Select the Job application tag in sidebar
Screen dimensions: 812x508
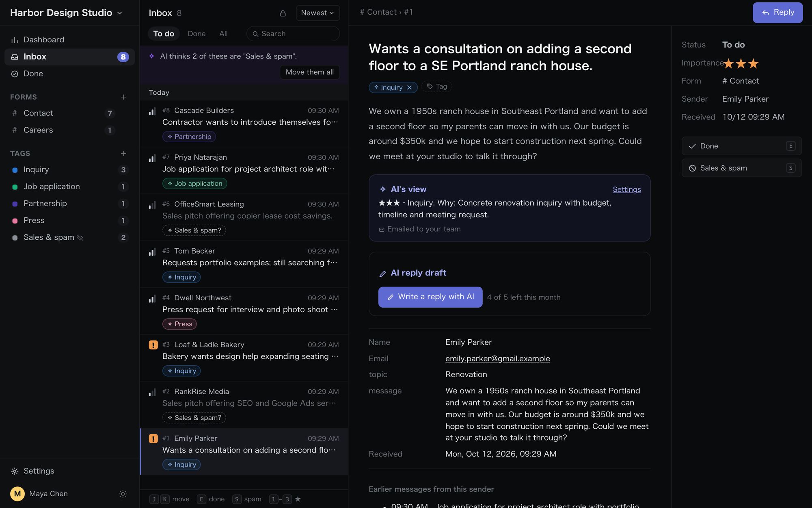click(x=69, y=187)
